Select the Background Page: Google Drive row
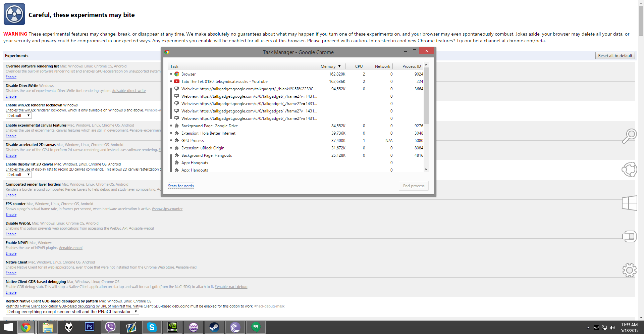 pyautogui.click(x=296, y=126)
